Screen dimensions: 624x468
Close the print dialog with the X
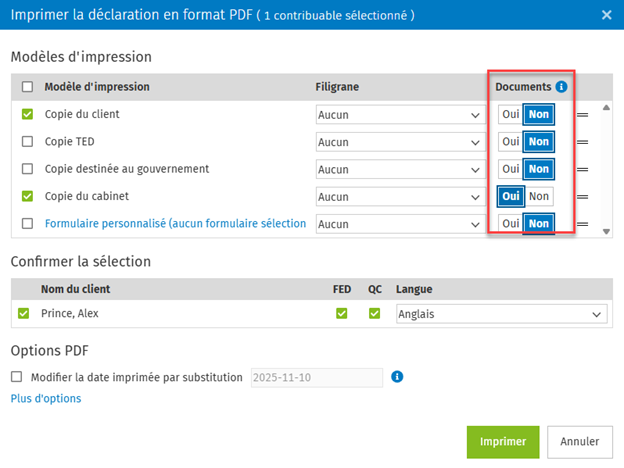[606, 15]
